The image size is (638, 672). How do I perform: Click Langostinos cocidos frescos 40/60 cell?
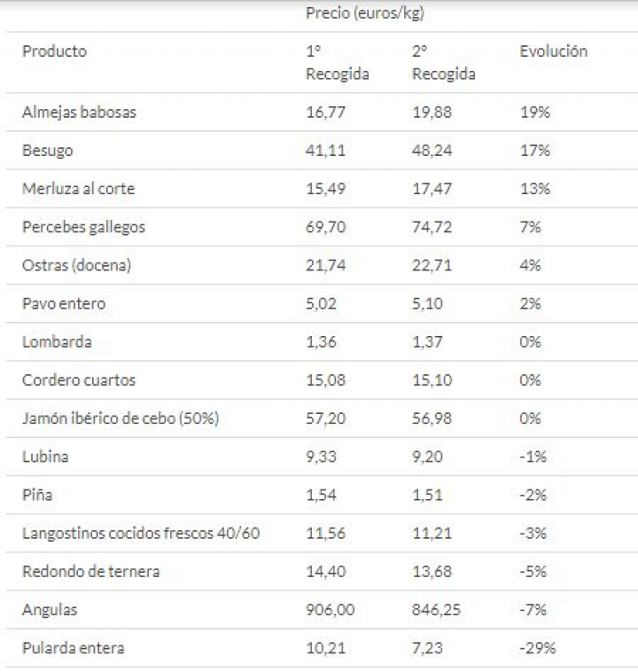click(x=141, y=533)
